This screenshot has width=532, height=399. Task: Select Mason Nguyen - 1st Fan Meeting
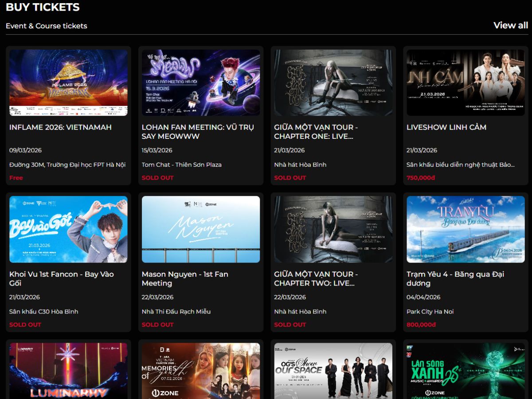click(185, 278)
